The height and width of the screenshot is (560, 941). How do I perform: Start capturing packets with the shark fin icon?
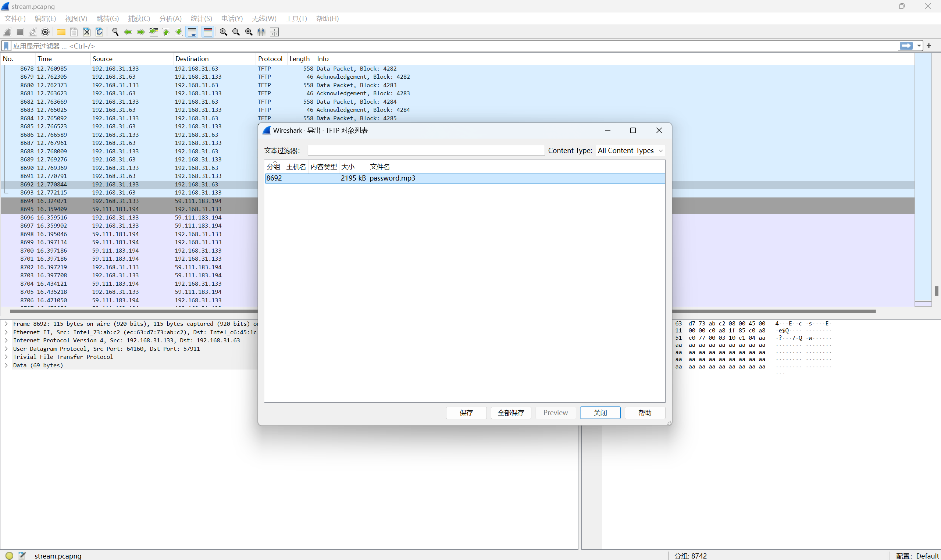point(8,32)
